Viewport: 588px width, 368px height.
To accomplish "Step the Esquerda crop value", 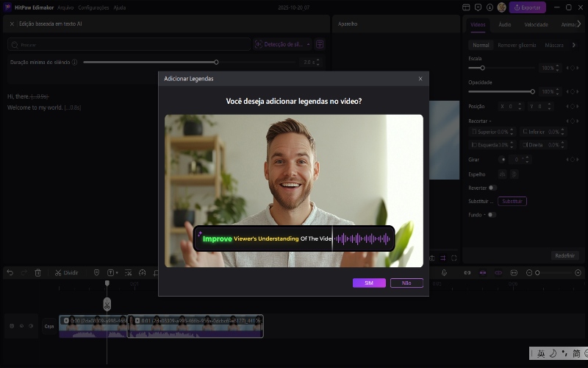I will [x=512, y=144].
